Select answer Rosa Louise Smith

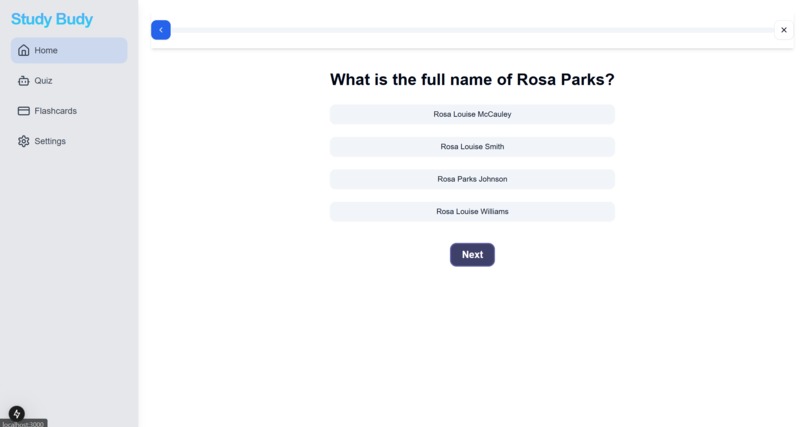[472, 146]
